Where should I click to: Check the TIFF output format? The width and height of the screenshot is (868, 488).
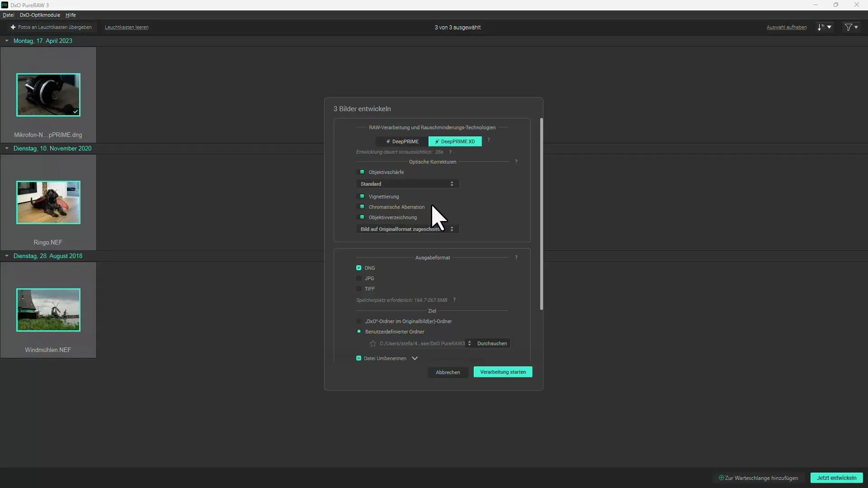click(x=359, y=289)
